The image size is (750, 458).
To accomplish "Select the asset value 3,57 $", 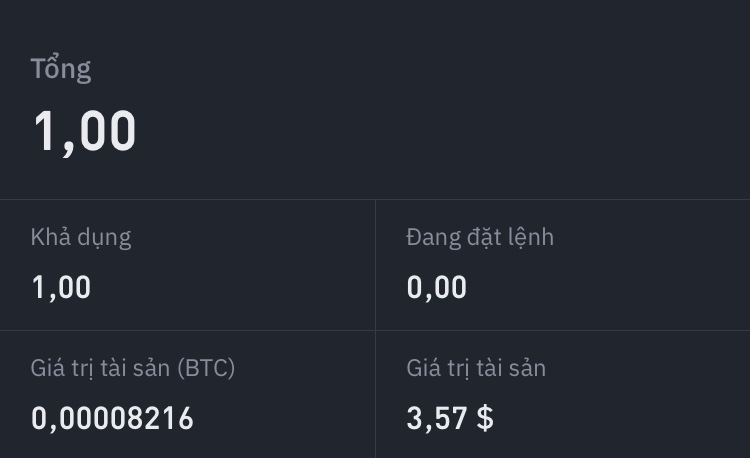I will click(x=450, y=418).
